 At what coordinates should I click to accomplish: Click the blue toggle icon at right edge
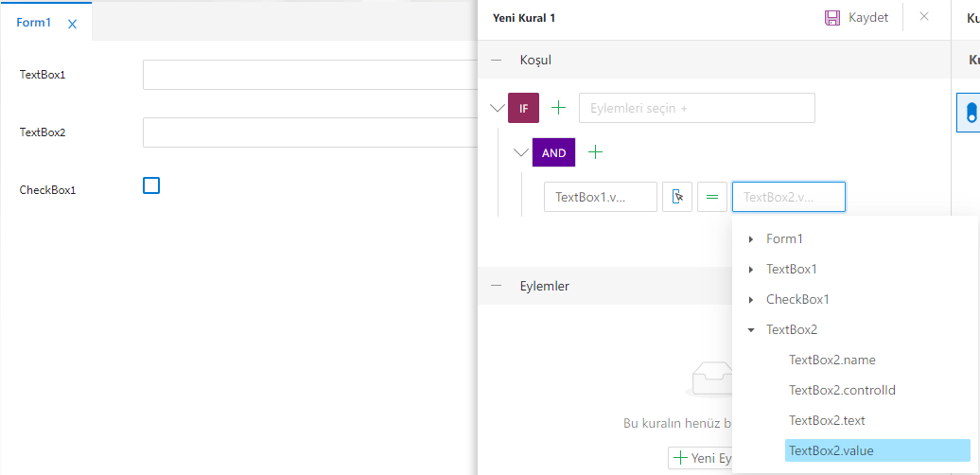(971, 113)
